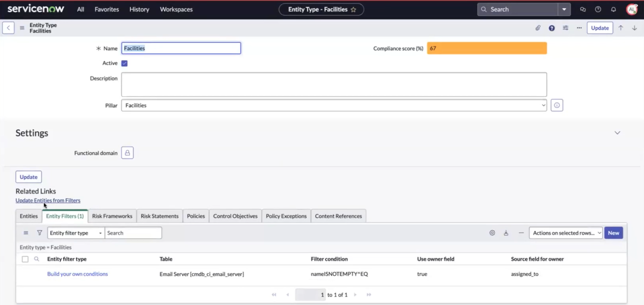Open more options ellipsis icon
The height and width of the screenshot is (305, 644).
579,28
